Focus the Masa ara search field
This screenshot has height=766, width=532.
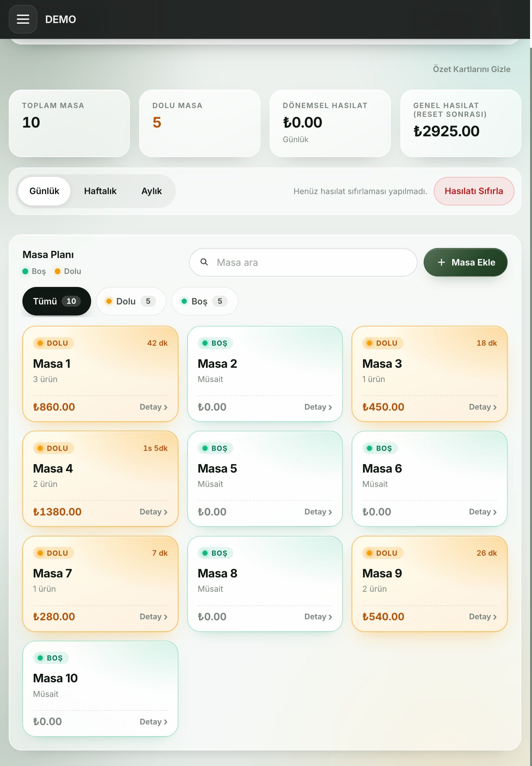(303, 262)
